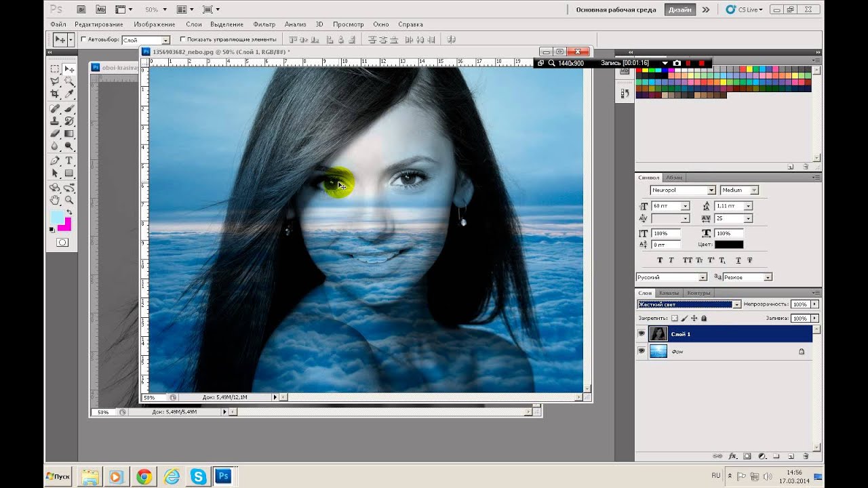Switch to the Абзац tab
The width and height of the screenshot is (868, 488).
click(x=675, y=178)
